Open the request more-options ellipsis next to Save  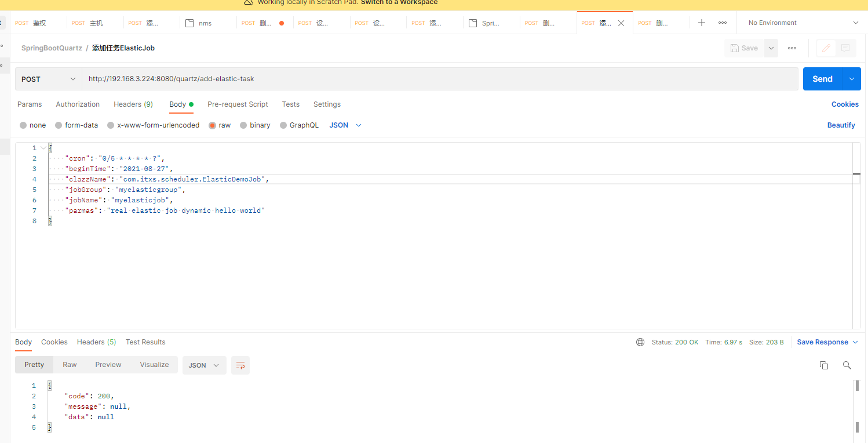tap(792, 48)
